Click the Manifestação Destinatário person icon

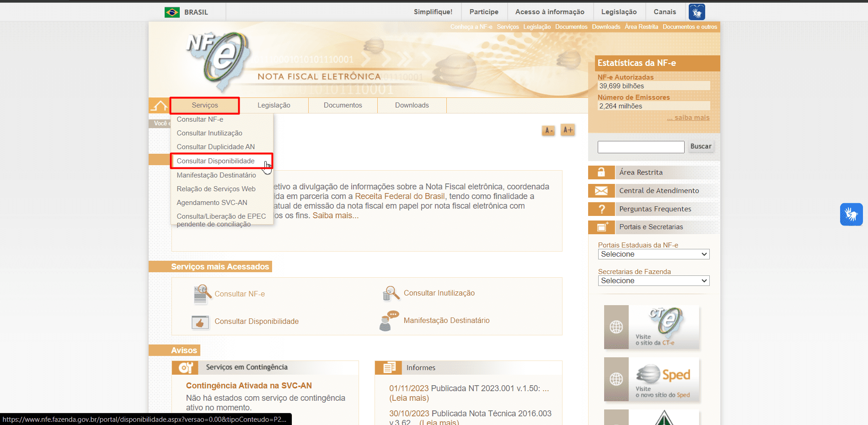click(389, 321)
